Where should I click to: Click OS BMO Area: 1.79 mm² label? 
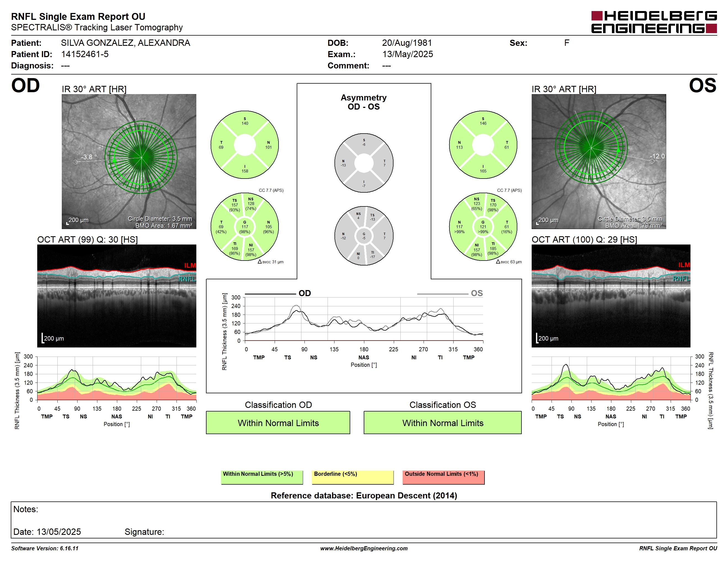coord(633,225)
